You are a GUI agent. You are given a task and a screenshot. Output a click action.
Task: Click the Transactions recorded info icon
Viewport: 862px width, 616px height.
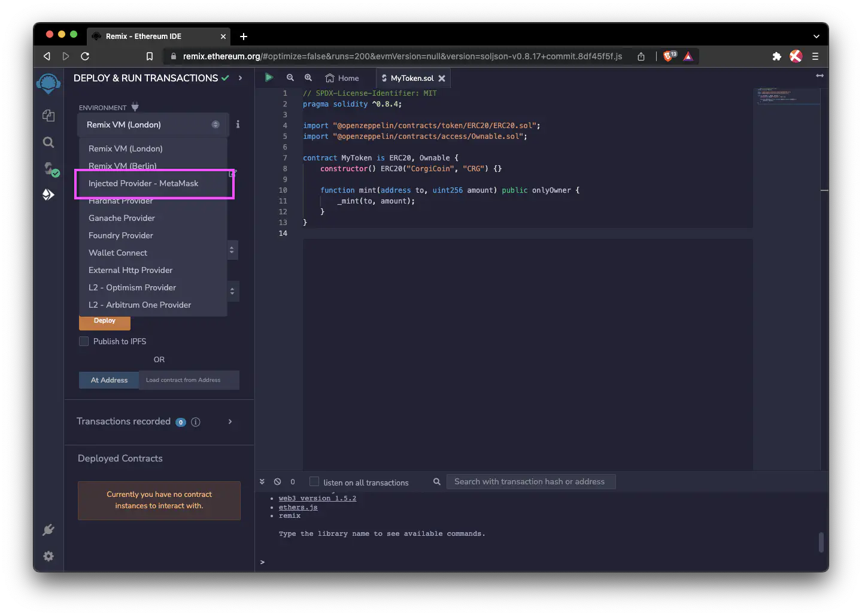coord(195,422)
